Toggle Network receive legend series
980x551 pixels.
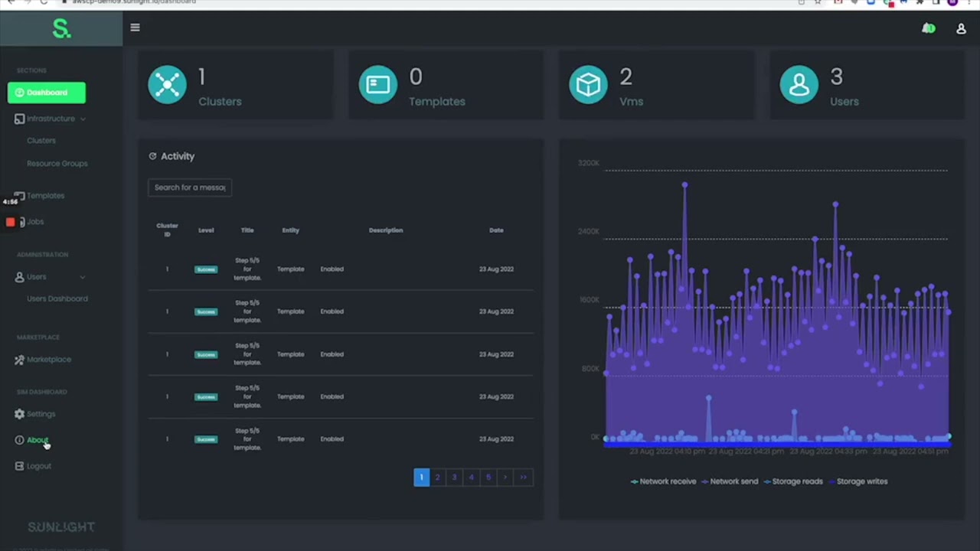pos(663,481)
